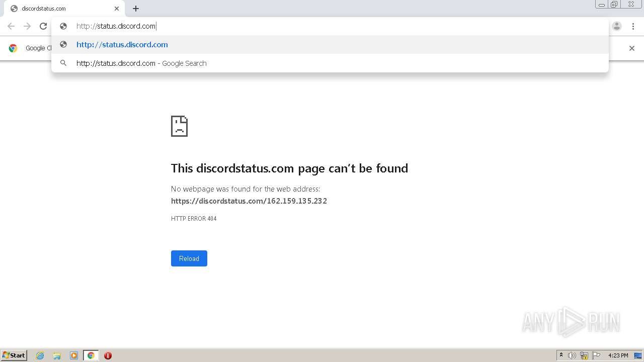Choose the Google Search suggestion for status.discord.com

pos(330,63)
